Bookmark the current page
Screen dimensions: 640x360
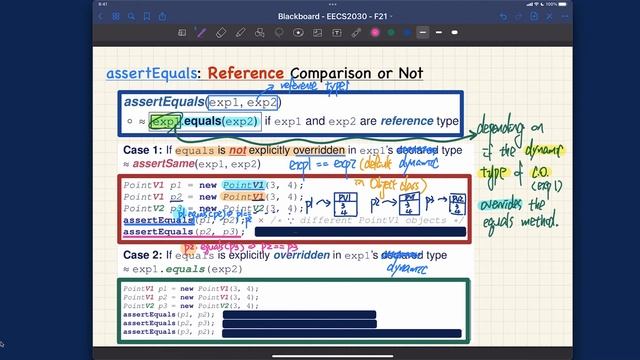147,17
